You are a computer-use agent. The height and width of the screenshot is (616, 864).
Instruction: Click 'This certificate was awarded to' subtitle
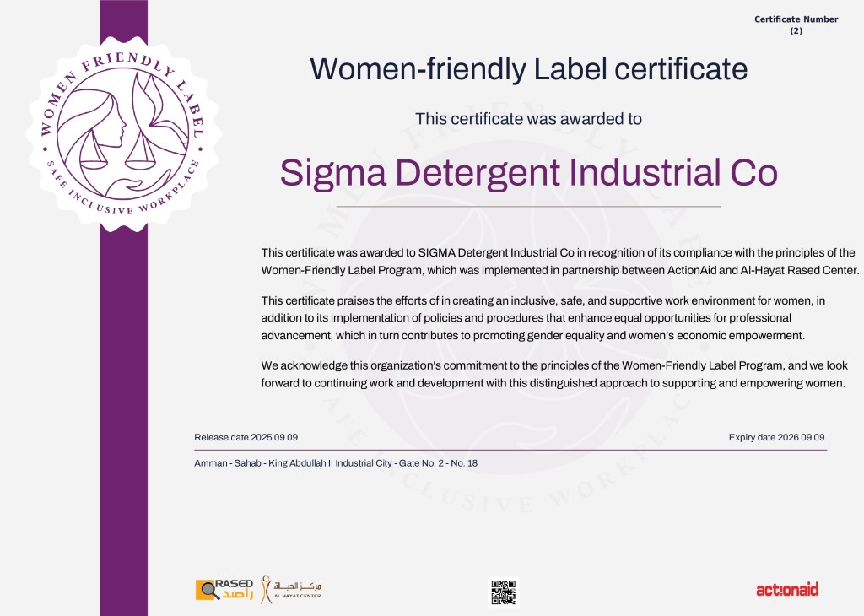pyautogui.click(x=528, y=119)
